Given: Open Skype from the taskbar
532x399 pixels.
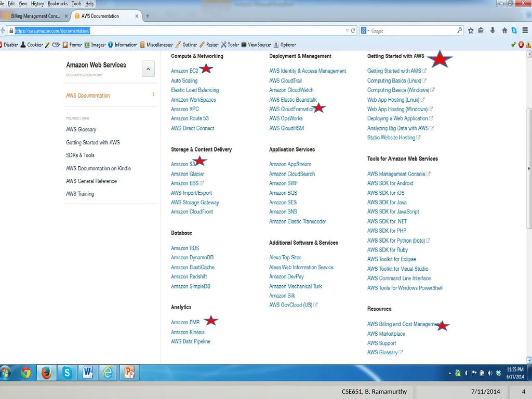Looking at the screenshot, I should click(x=67, y=373).
